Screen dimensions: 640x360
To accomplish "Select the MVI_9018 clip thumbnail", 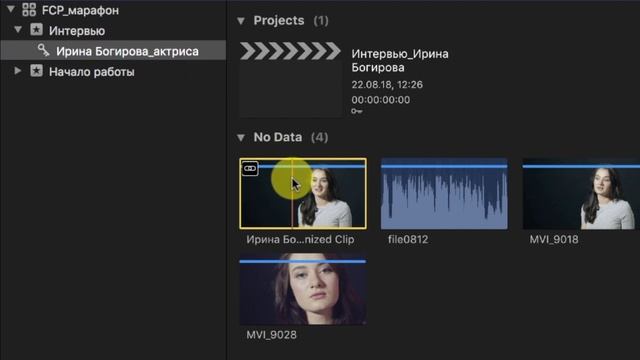I will coord(581,194).
